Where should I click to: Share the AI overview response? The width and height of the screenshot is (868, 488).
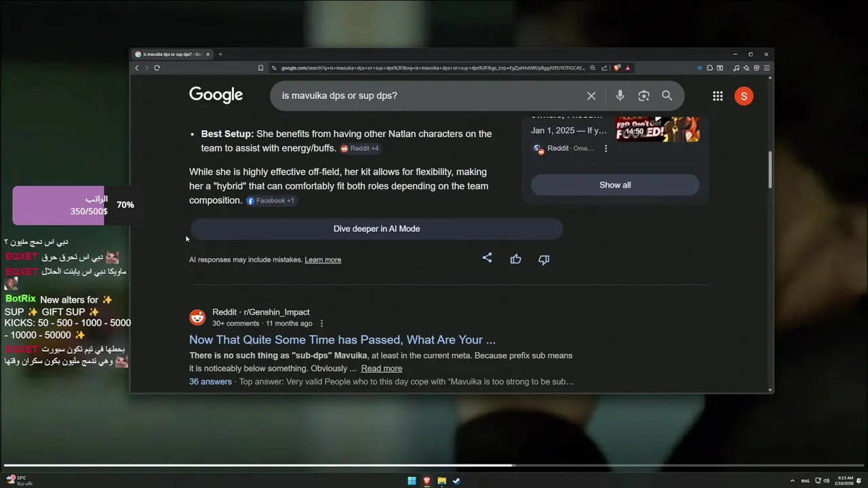pos(487,258)
